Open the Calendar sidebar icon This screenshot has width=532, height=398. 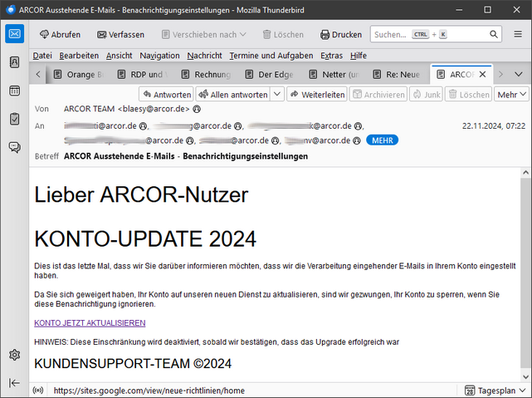pyautogui.click(x=15, y=91)
